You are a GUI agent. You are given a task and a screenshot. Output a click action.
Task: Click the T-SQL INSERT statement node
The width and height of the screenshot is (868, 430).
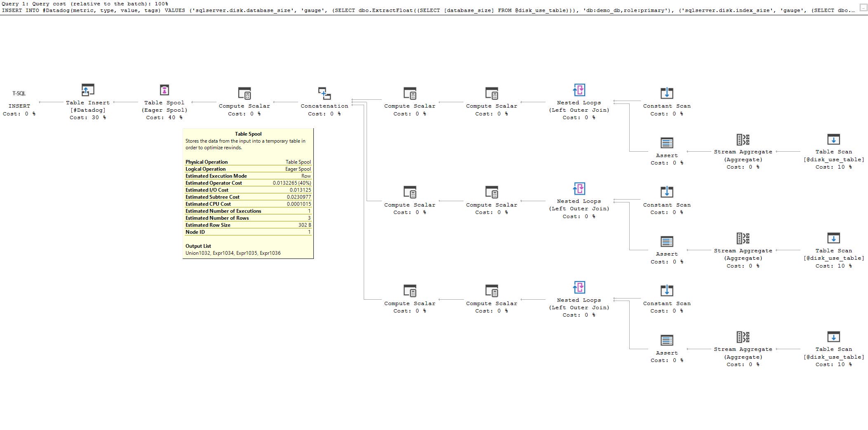pos(20,98)
